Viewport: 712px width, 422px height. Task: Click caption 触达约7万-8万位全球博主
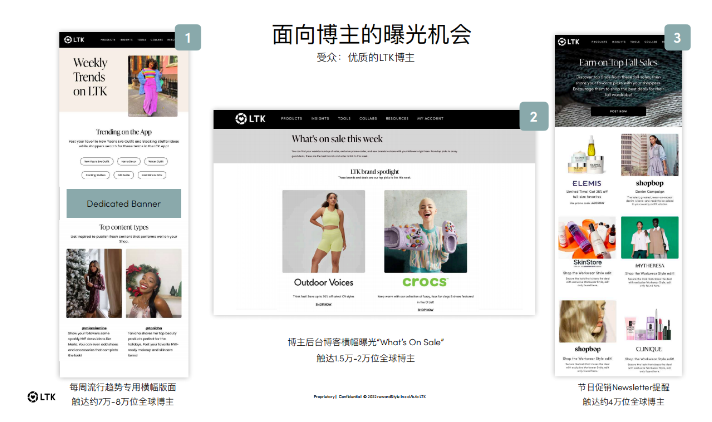coord(122,402)
